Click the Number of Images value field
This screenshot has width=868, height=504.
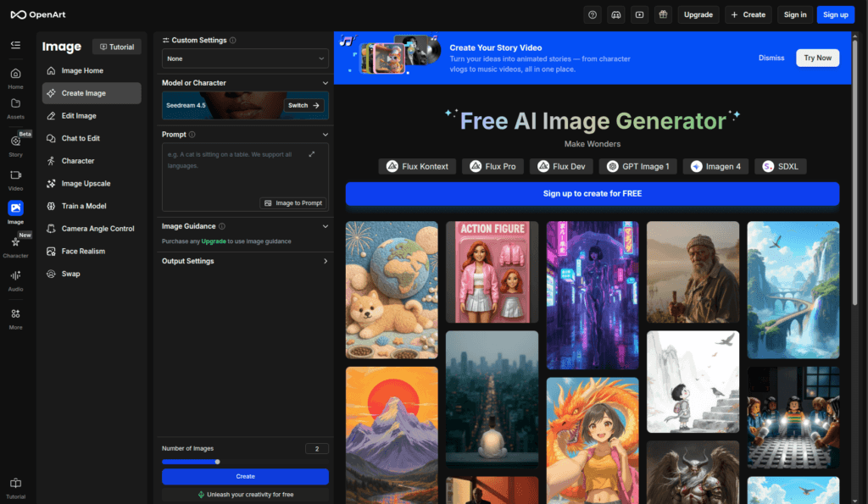tap(317, 449)
